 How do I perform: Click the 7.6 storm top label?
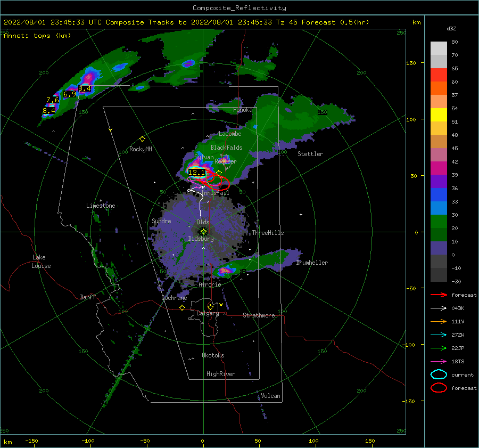[x=53, y=100]
